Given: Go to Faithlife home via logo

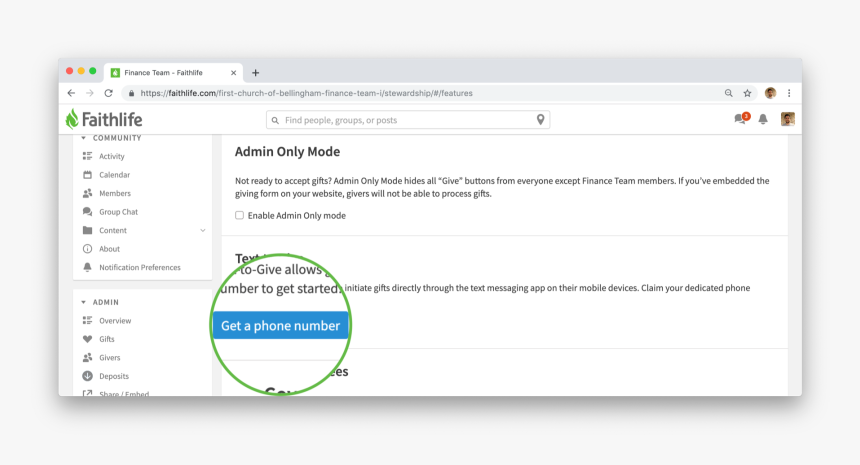Looking at the screenshot, I should click(104, 119).
